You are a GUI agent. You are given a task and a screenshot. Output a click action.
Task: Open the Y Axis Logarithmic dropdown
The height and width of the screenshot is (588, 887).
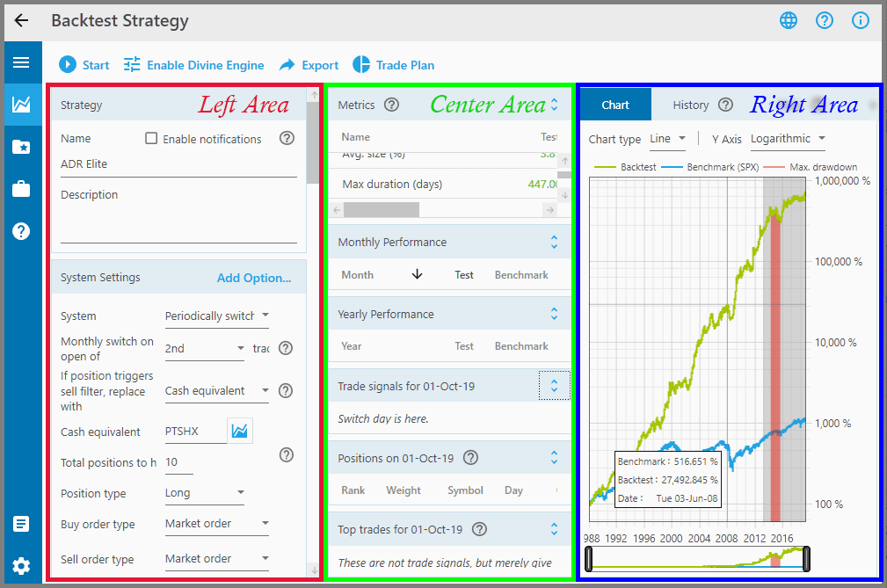[787, 139]
